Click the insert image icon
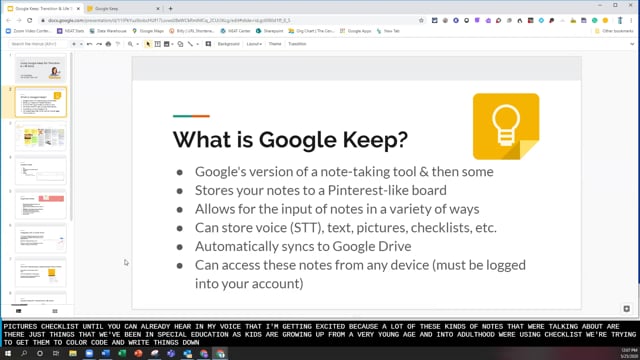The height and width of the screenshot is (360, 640). 166,44
